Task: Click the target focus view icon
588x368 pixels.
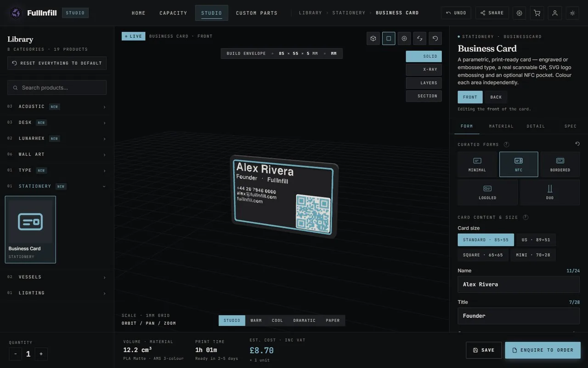Action: coord(404,38)
